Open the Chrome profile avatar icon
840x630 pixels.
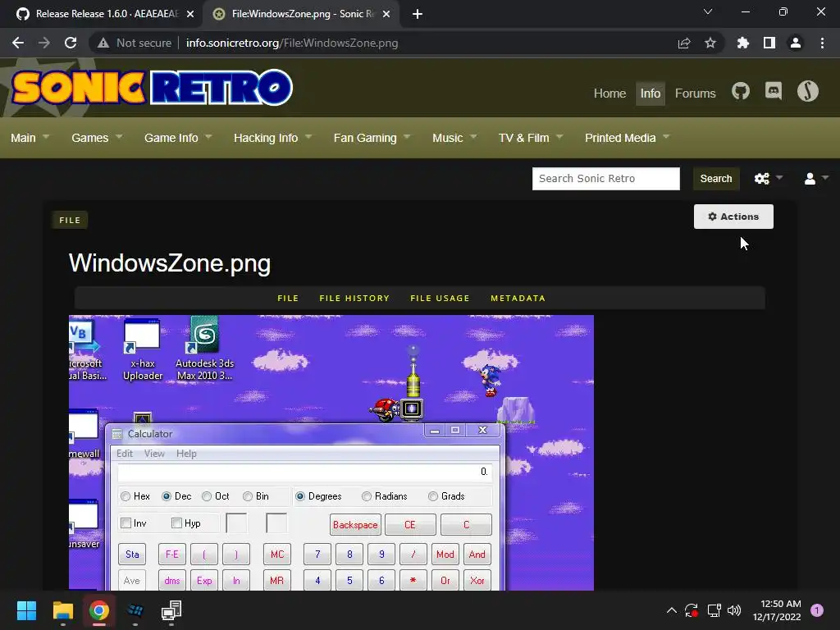tap(796, 43)
